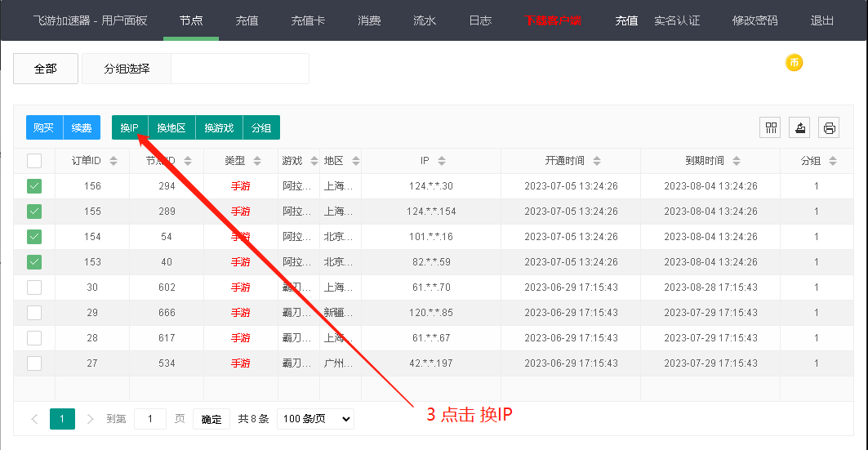Screen dimensions: 868x450
Task: Open the 日志 menu item
Action: 480,20
